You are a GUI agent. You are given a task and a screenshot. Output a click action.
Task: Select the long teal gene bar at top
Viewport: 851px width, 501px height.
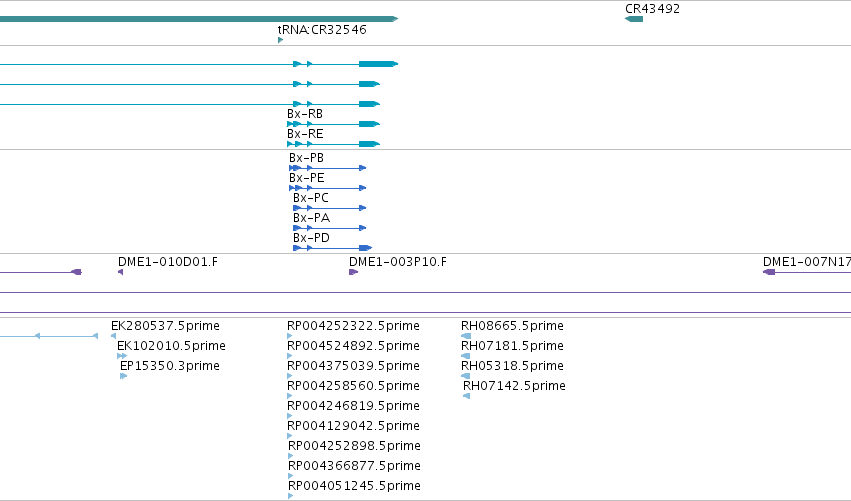click(x=199, y=19)
